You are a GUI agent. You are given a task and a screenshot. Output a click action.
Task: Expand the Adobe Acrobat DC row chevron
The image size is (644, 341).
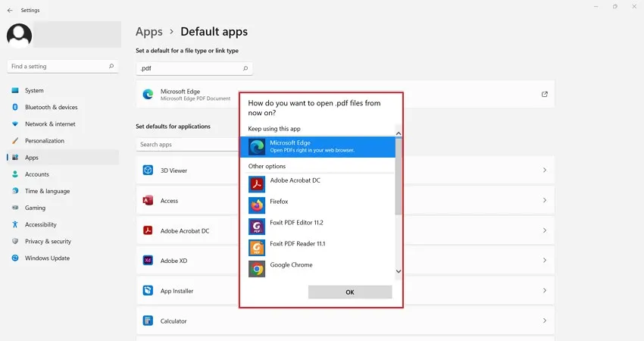click(545, 230)
